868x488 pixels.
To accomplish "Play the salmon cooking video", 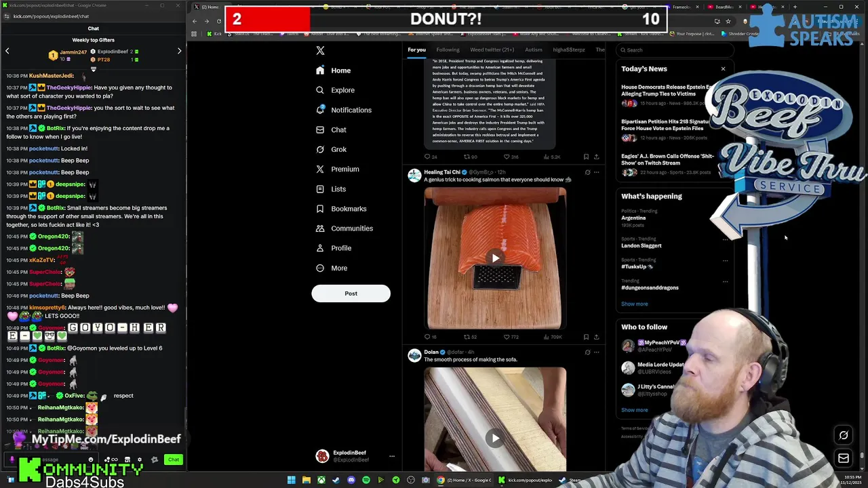I will click(495, 258).
